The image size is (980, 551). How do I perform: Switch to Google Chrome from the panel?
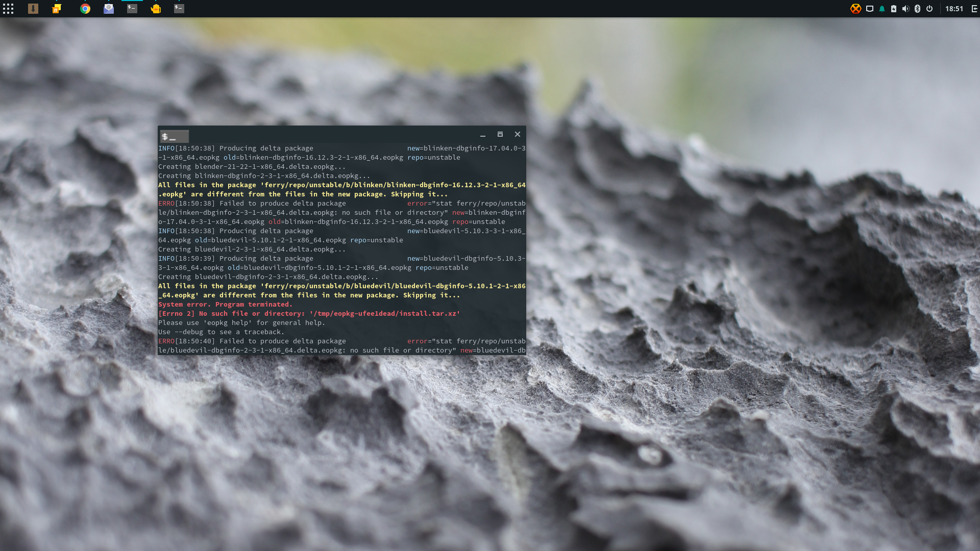pos(85,9)
